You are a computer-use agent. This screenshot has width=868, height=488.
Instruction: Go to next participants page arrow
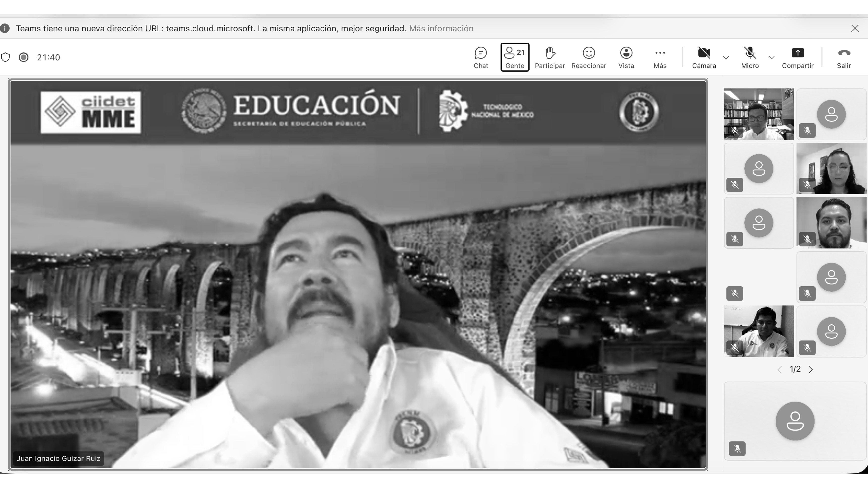tap(811, 370)
